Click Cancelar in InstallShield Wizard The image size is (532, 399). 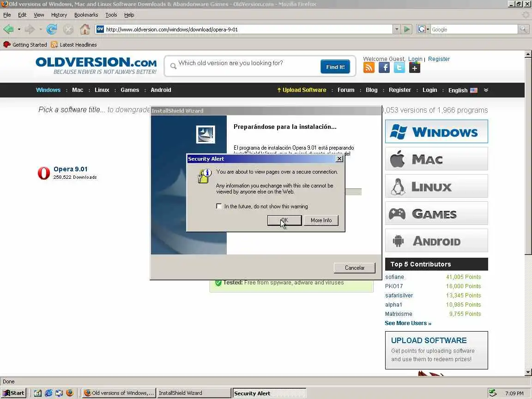(x=355, y=268)
